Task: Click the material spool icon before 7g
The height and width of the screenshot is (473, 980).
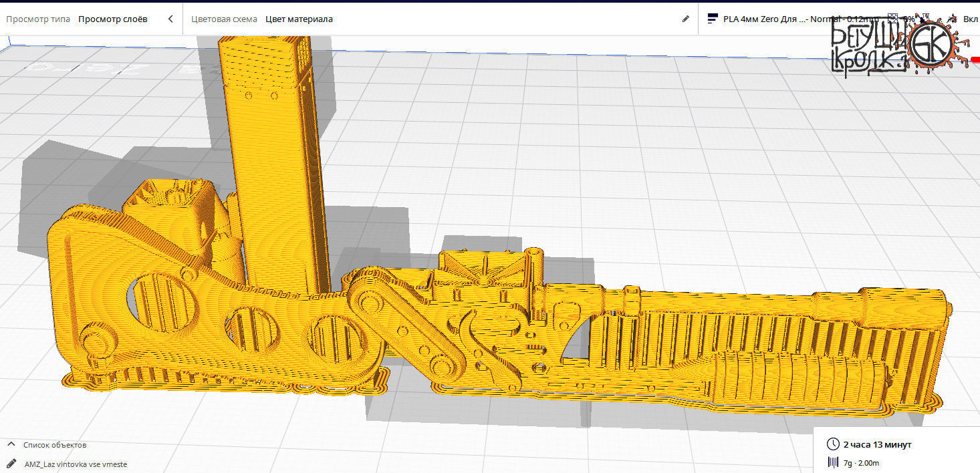Action: tap(832, 462)
